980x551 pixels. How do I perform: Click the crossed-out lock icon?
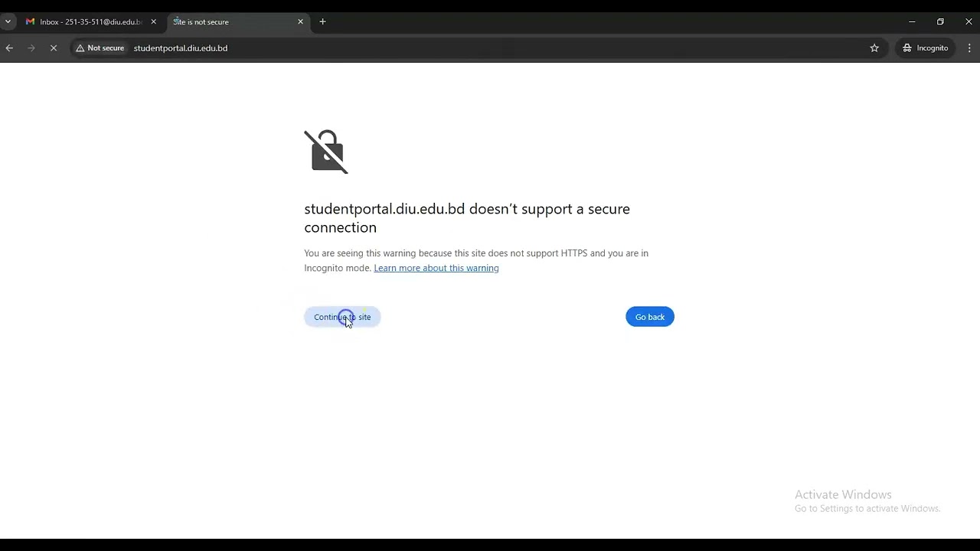(326, 152)
